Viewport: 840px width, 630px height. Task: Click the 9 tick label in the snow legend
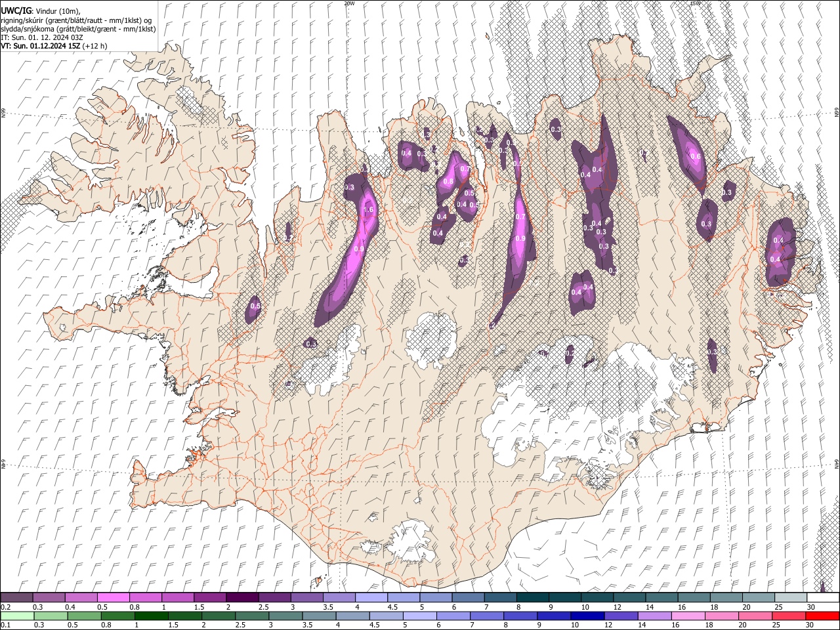(551, 607)
